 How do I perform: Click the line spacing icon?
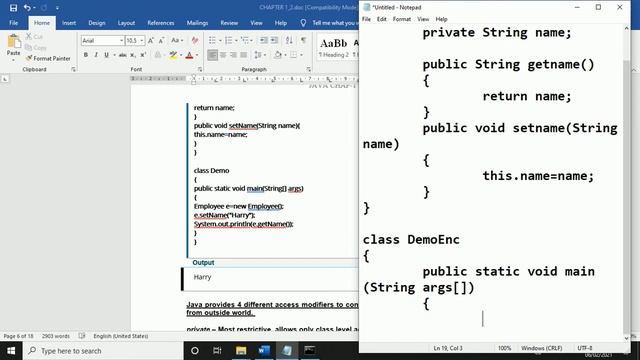258,55
